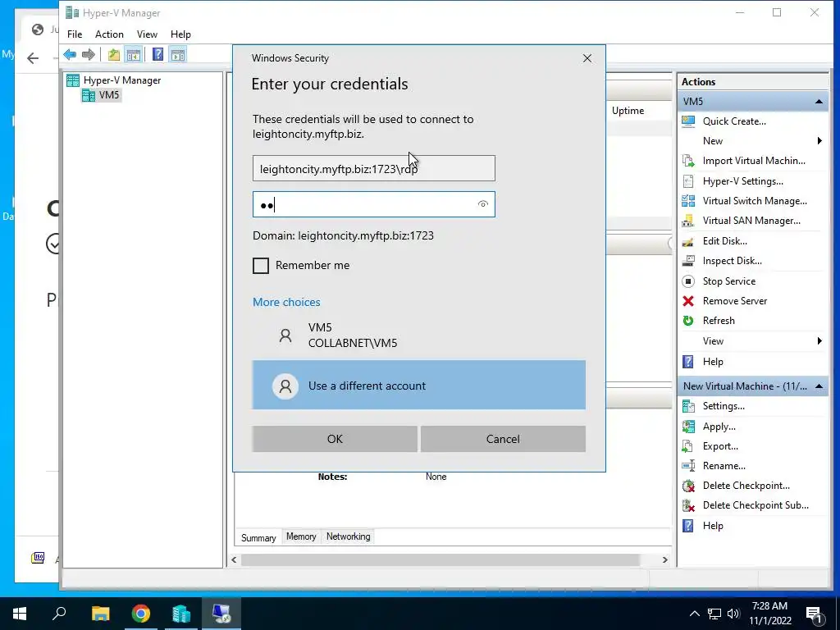
Task: Click the Back arrow toolbar icon
Action: click(70, 54)
